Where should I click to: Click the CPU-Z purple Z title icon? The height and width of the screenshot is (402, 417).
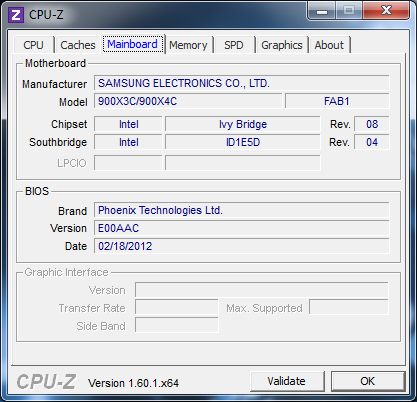point(16,15)
